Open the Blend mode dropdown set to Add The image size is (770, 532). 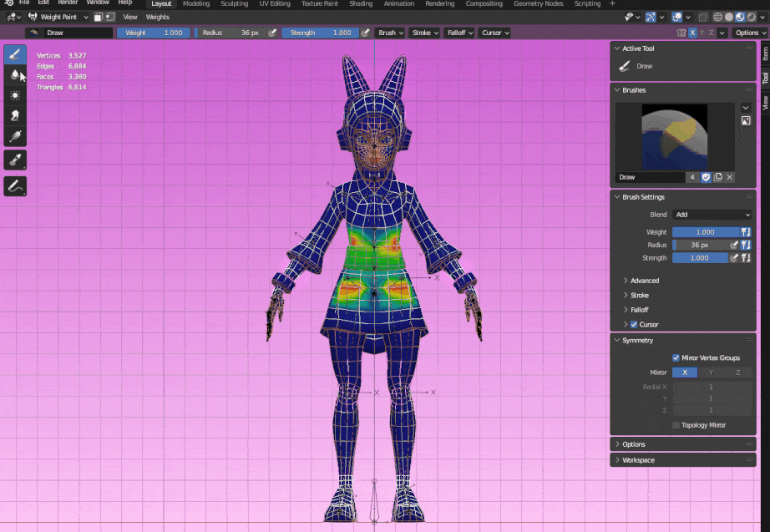point(712,215)
